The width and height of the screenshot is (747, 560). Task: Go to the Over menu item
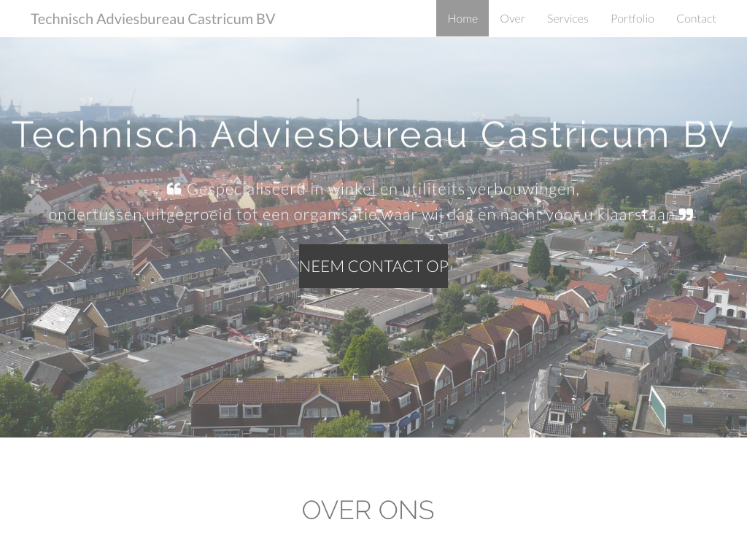(x=512, y=18)
